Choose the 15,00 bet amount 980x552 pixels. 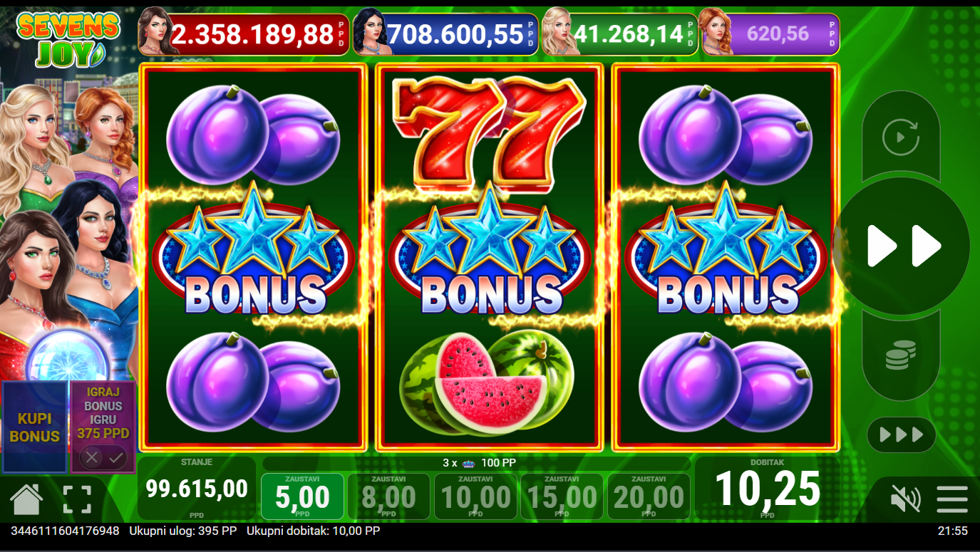(x=562, y=496)
